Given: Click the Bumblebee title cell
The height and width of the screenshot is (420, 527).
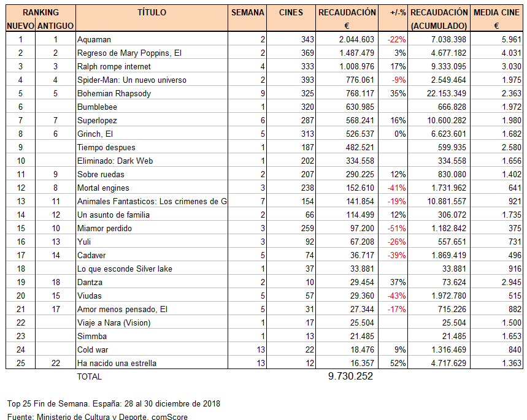Looking at the screenshot, I should coord(97,107).
